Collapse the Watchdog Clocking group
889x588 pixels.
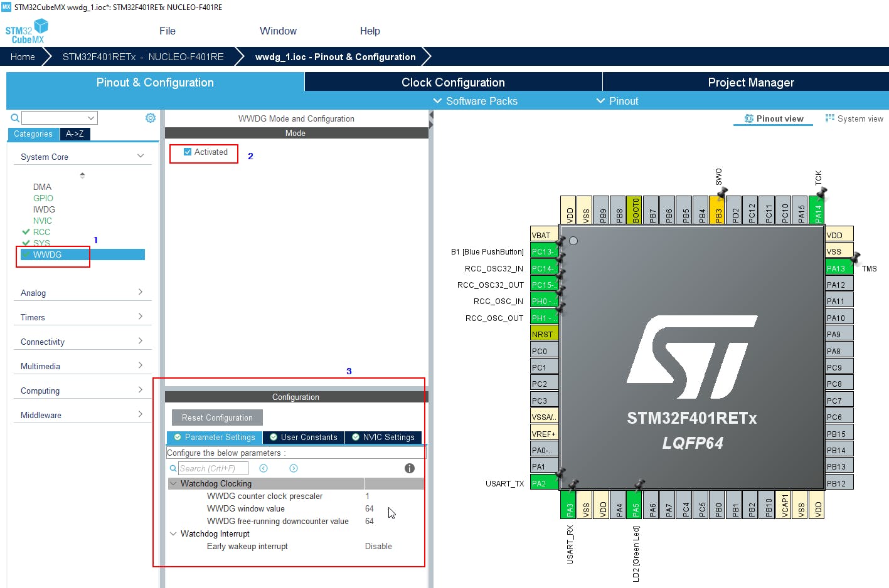click(x=173, y=483)
